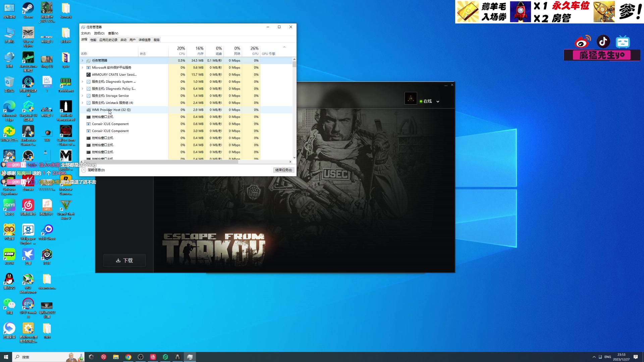Screen dimensions: 644x362
Task: Expand the Diagnostic System service host
Action: [x=83, y=82]
